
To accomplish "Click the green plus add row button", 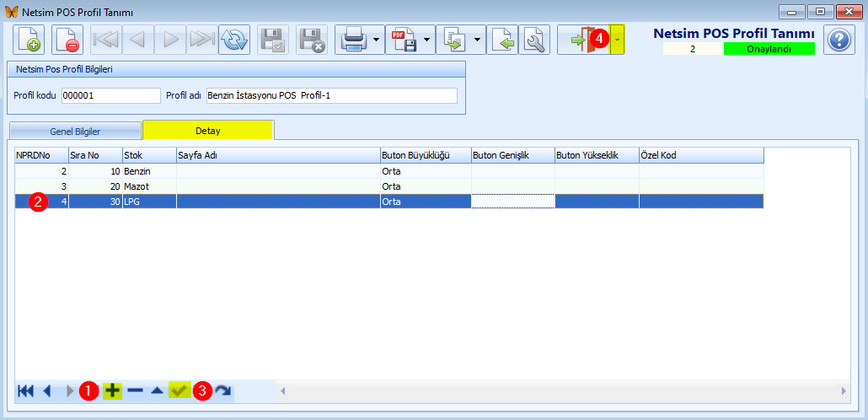I will (112, 390).
